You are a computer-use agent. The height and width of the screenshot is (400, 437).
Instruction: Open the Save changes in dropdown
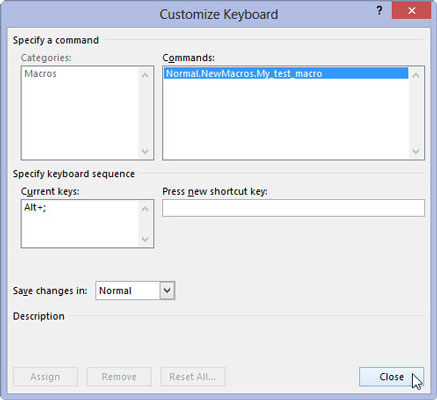coord(167,291)
